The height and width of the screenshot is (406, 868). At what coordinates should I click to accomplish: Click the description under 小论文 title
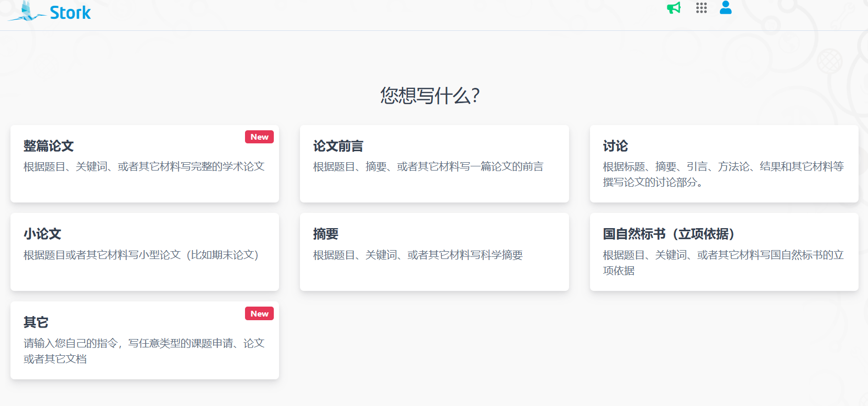point(141,255)
